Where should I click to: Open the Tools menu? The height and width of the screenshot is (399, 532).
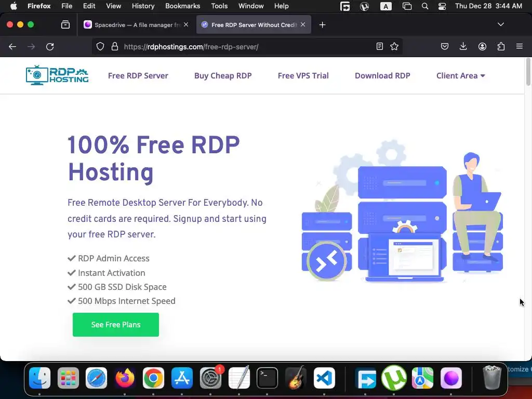219,6
